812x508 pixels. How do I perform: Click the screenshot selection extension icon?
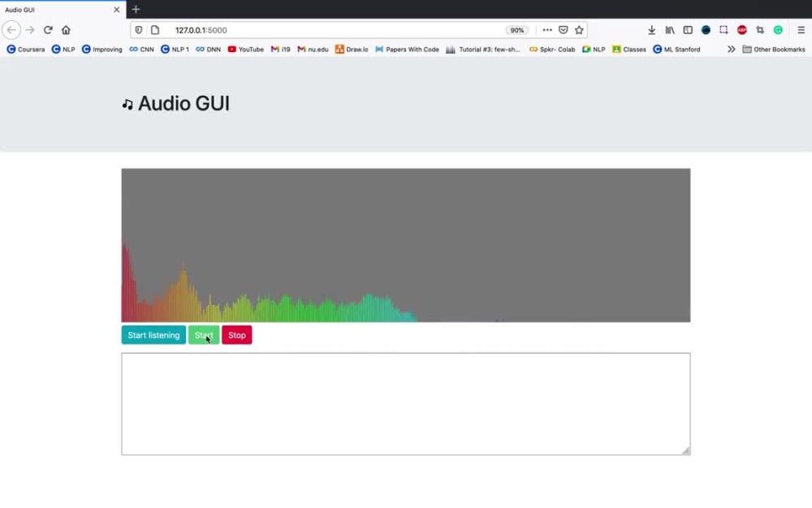724,30
